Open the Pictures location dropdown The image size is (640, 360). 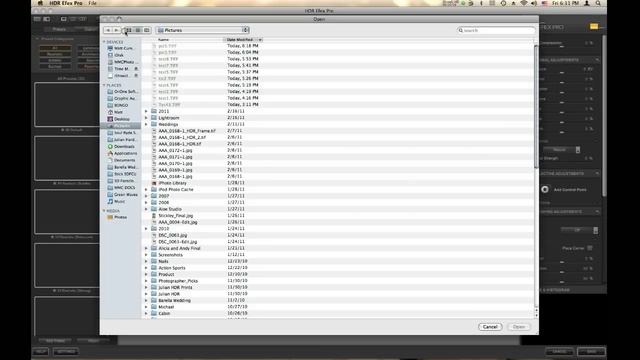[x=202, y=30]
